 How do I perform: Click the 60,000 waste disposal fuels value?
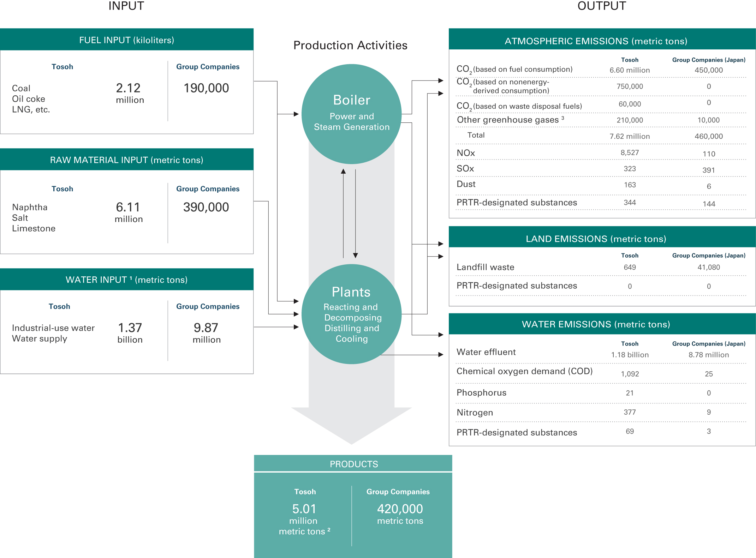630,104
